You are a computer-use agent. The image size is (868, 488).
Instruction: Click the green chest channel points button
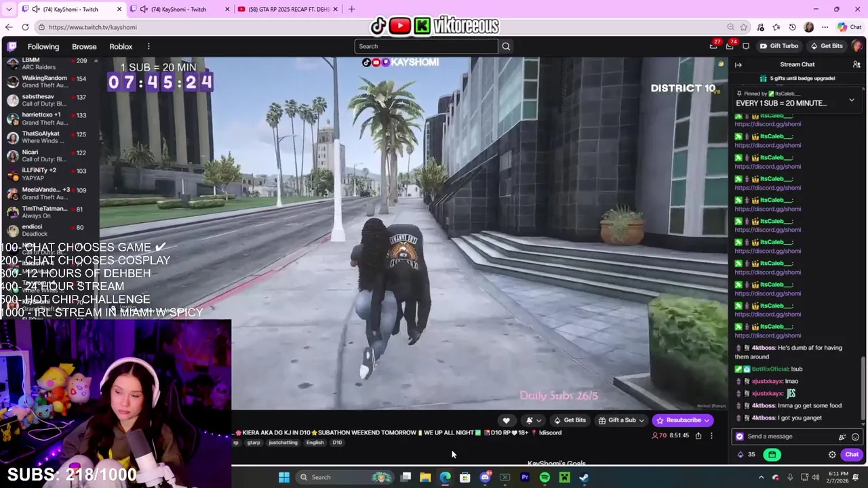tap(772, 455)
